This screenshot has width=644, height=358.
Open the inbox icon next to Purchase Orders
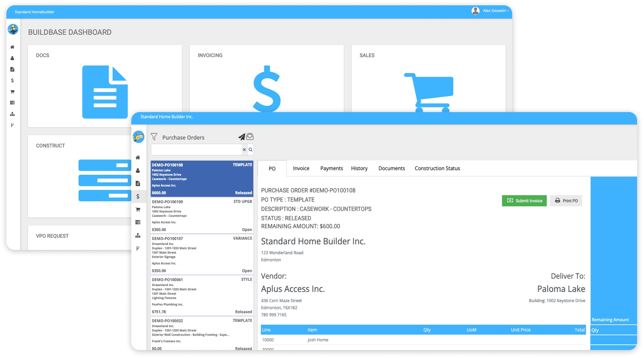[x=250, y=137]
